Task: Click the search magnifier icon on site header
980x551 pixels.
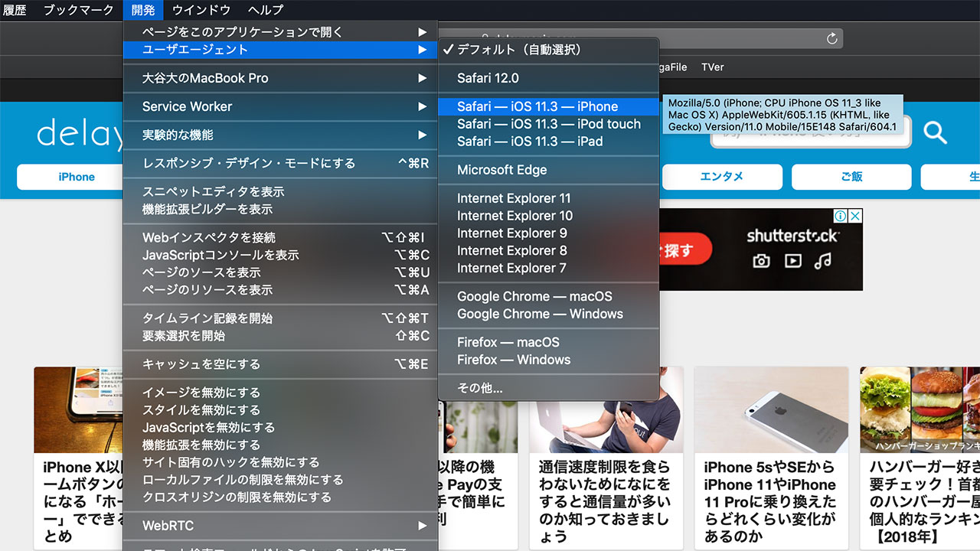Action: click(935, 132)
